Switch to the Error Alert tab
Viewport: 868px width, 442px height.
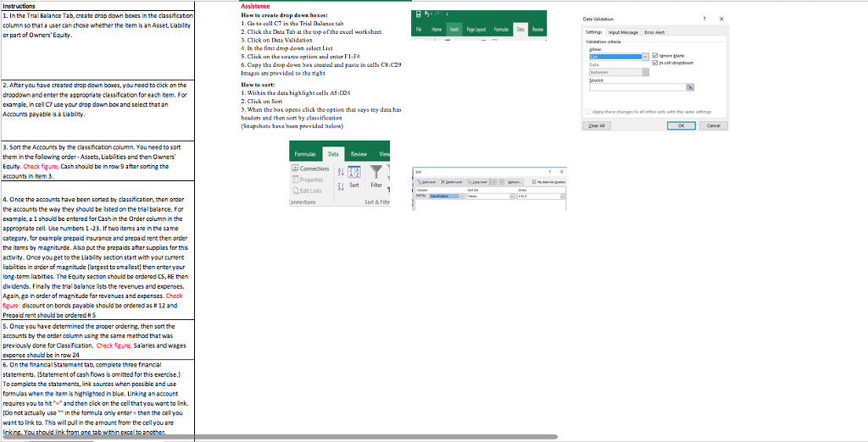click(x=654, y=32)
